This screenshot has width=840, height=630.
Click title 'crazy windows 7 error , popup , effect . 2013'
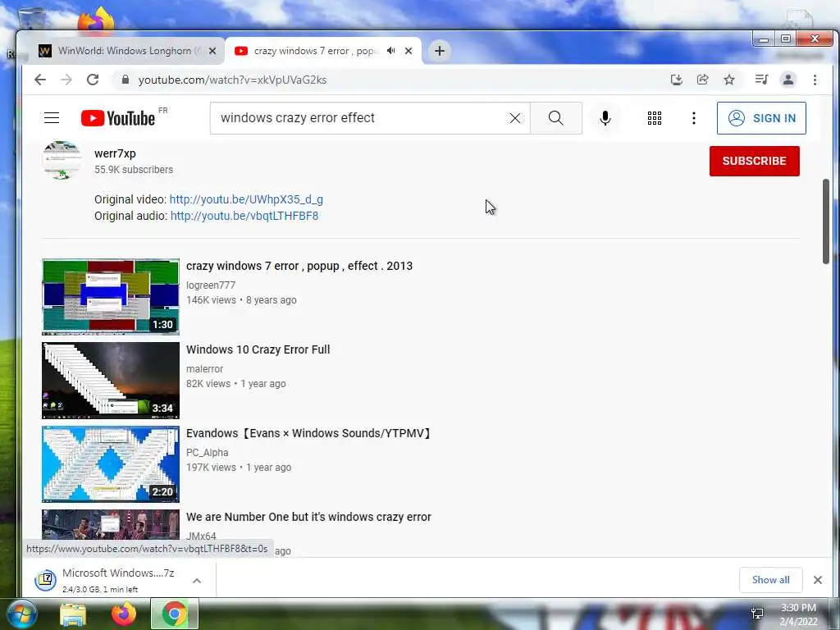(x=299, y=266)
